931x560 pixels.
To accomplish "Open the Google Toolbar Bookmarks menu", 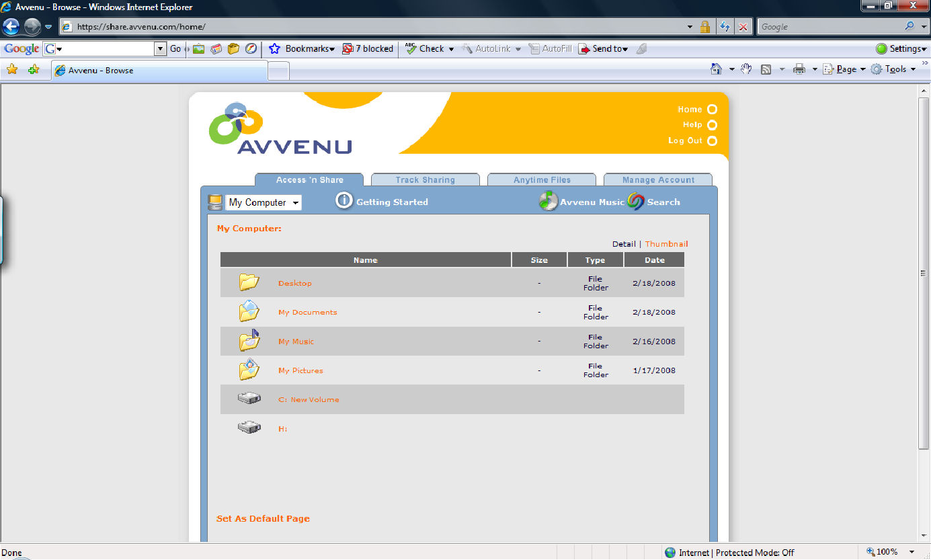I will coord(302,48).
